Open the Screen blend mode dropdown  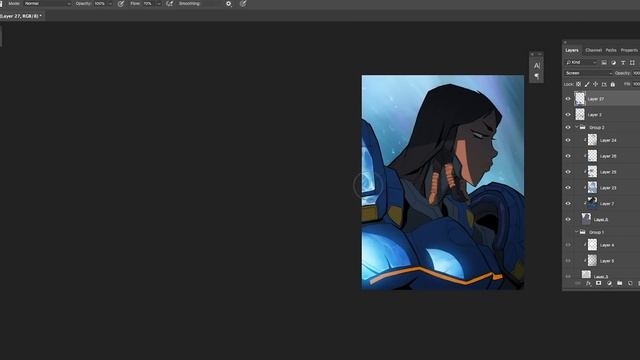coord(589,73)
